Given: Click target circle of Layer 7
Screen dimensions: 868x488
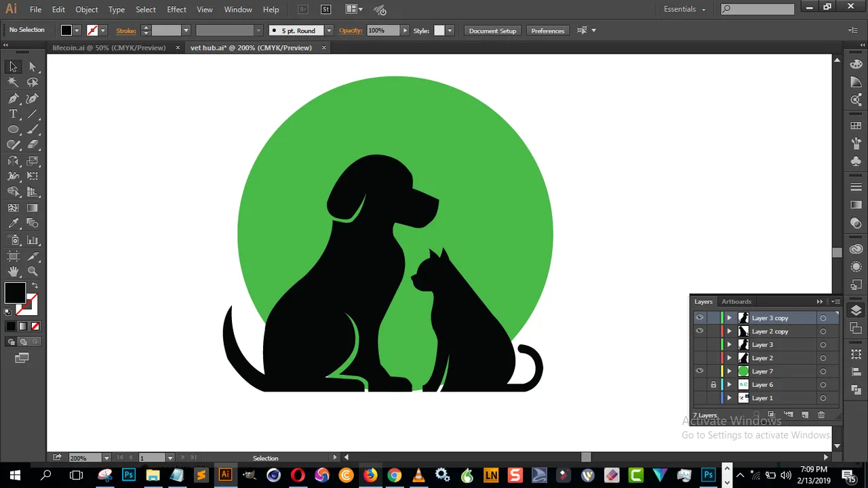Looking at the screenshot, I should [x=823, y=371].
